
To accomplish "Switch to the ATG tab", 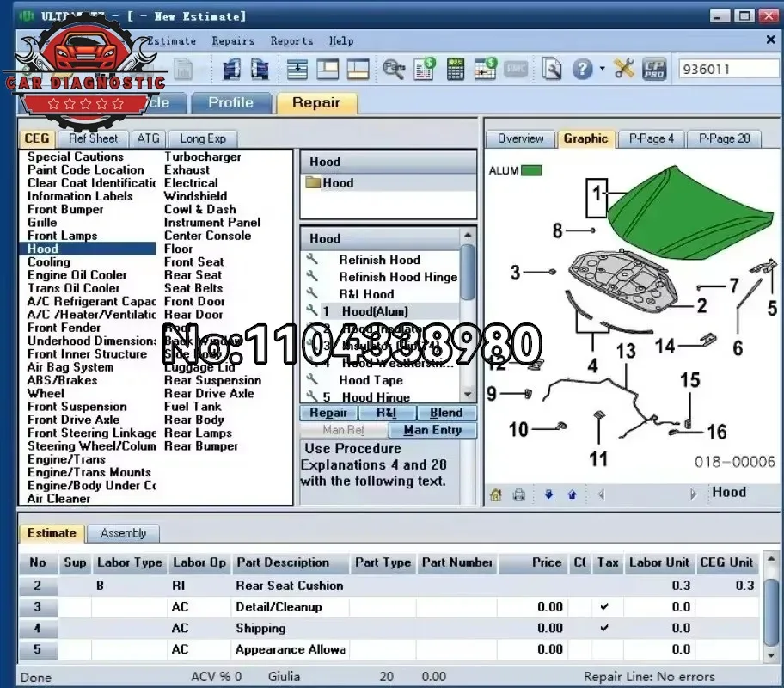I will tap(148, 138).
